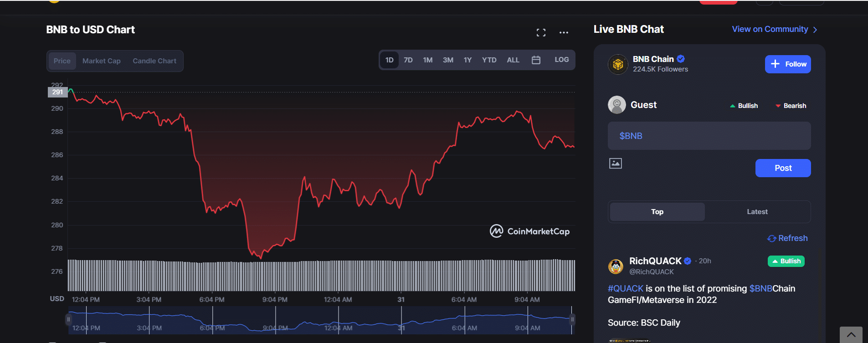
Task: Select the 1D time range
Action: 389,60
